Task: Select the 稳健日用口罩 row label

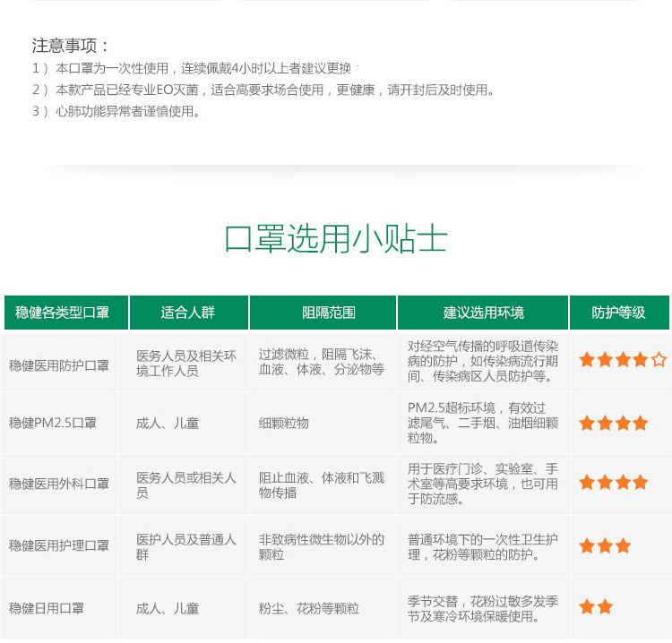Action: (47, 608)
